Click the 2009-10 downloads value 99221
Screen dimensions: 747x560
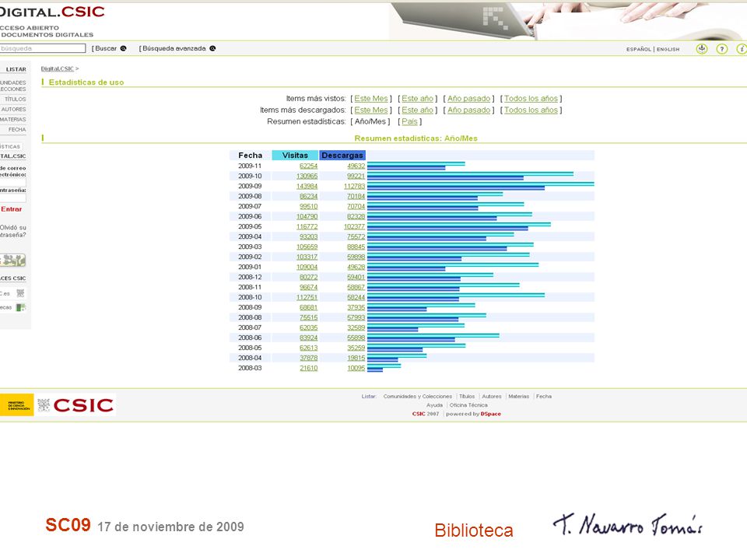pos(356,177)
